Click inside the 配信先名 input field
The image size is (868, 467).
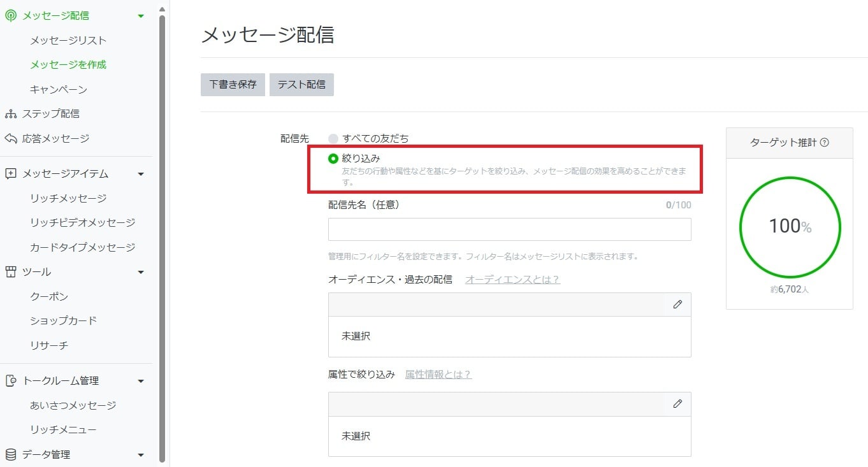pyautogui.click(x=509, y=229)
